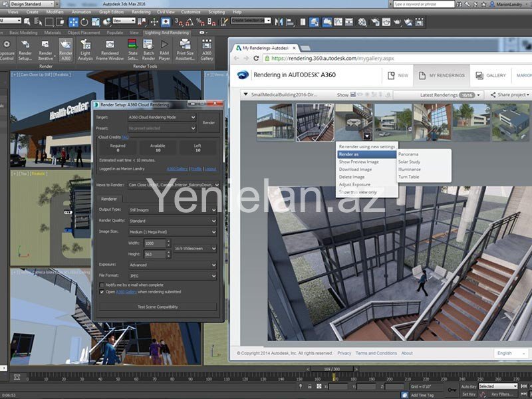The width and height of the screenshot is (532, 399).
Task: Open the Output Type dropdown
Action: click(172, 210)
